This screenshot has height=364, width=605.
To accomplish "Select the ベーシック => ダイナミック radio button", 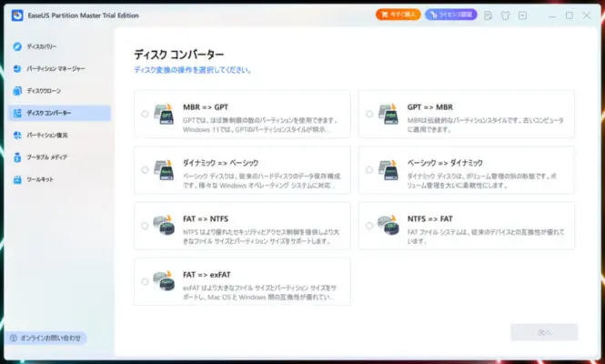I will pyautogui.click(x=369, y=170).
